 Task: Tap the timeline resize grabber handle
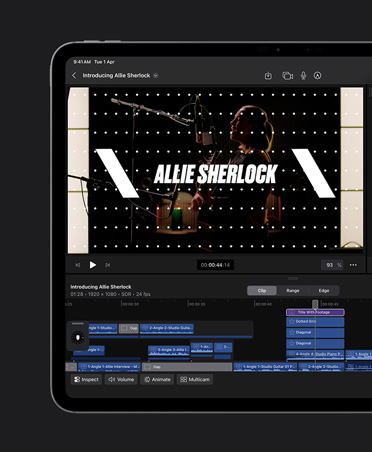pyautogui.click(x=293, y=278)
